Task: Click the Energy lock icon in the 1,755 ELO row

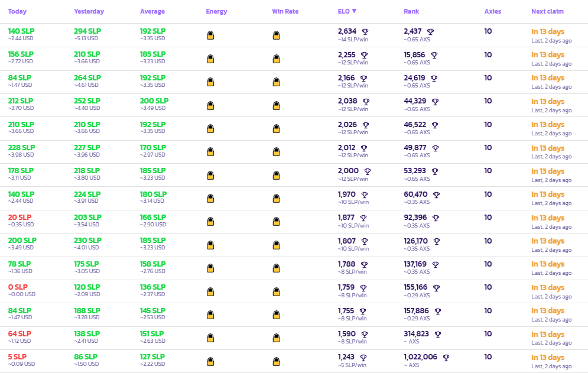Action: [210, 315]
